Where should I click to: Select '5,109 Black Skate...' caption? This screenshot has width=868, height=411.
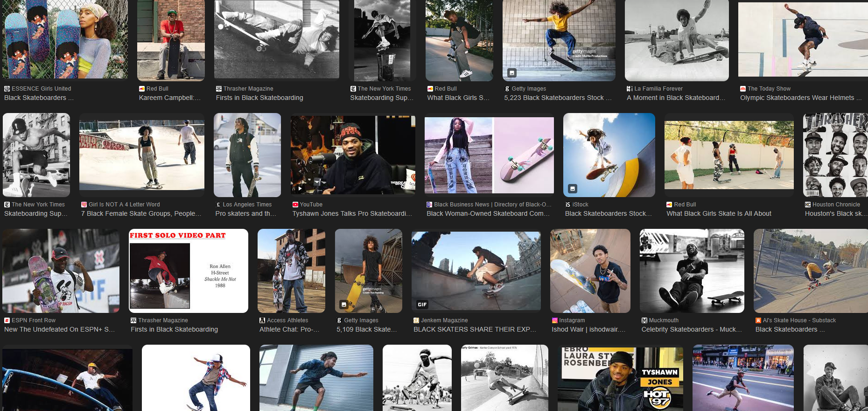tap(367, 329)
